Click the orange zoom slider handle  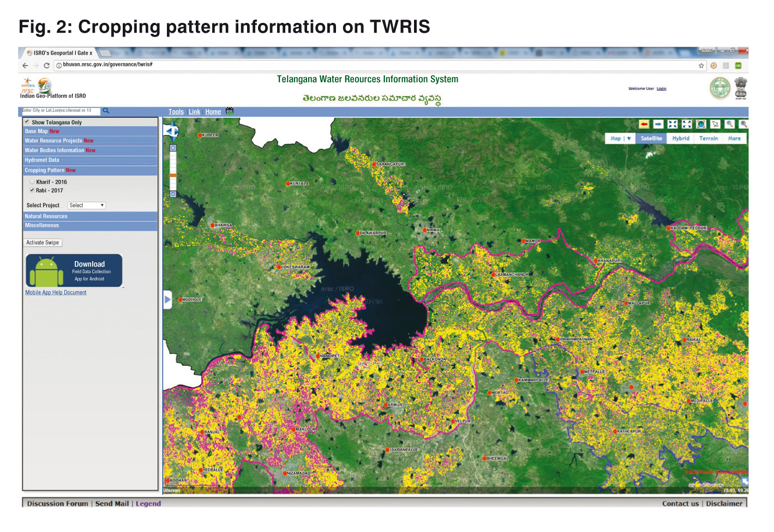pyautogui.click(x=173, y=176)
